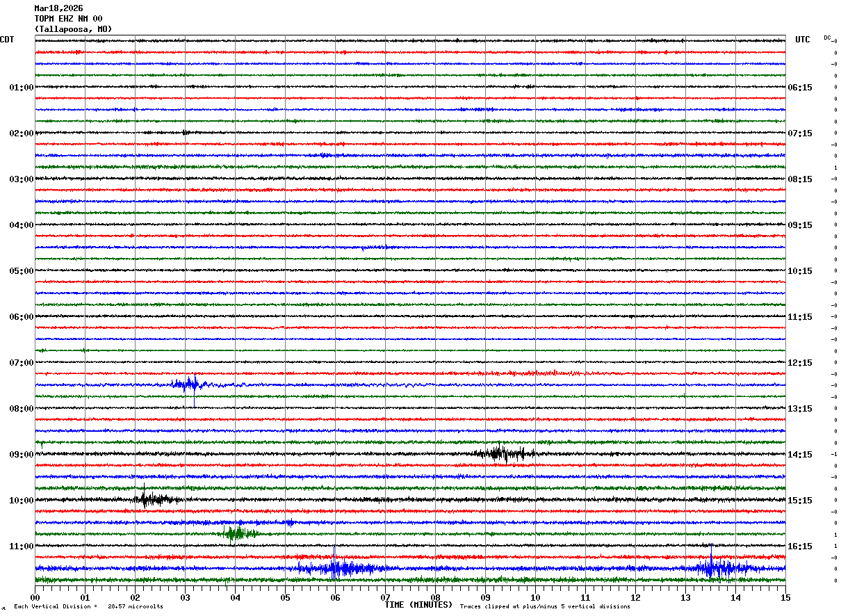Click minute 08 on the time axis
Image resolution: width=841 pixels, height=616 pixels.
tap(435, 597)
